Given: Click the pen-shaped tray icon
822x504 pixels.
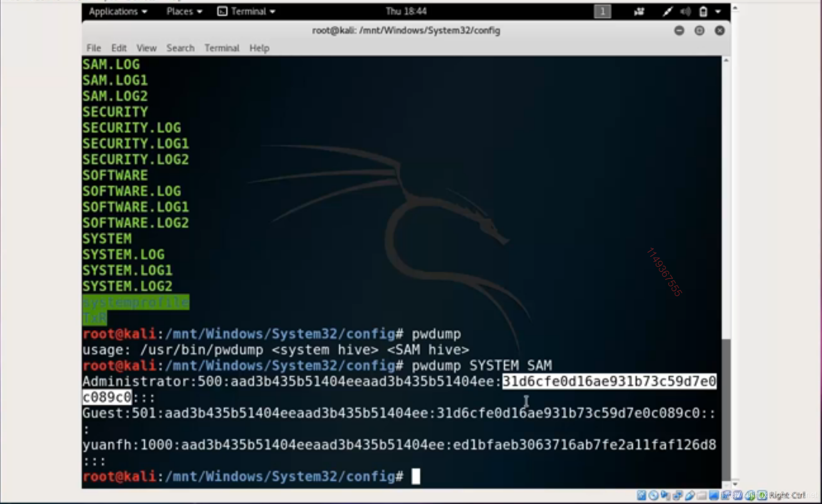Looking at the screenshot, I should pos(668,11).
